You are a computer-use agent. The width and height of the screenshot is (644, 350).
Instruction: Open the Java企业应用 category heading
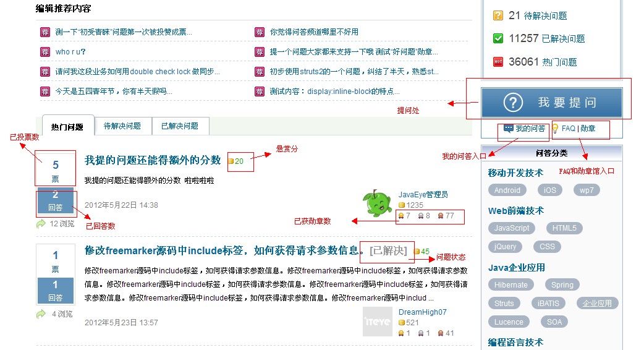517,268
